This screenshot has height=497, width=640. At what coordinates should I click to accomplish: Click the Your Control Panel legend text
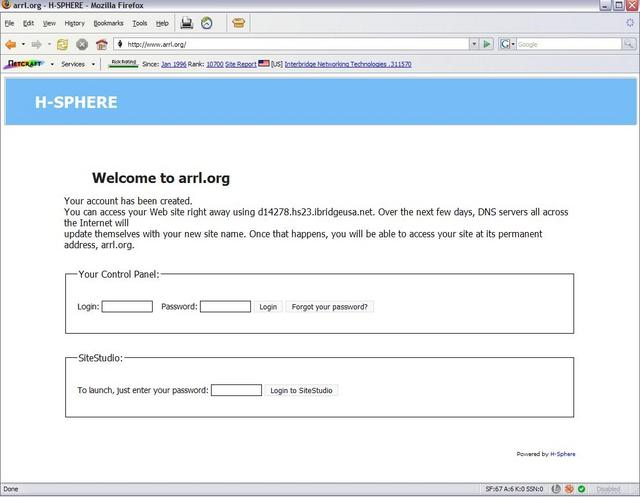pos(119,274)
